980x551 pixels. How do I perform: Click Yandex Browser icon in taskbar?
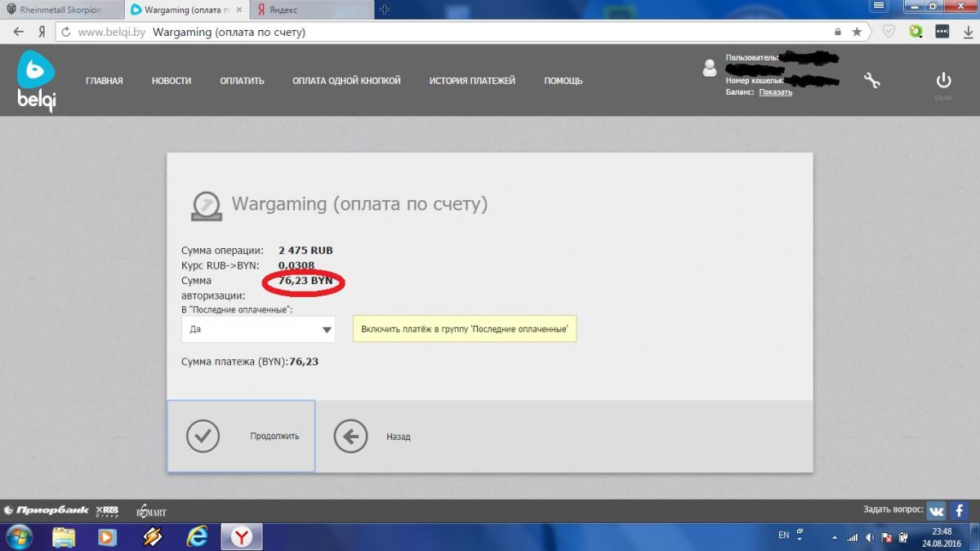coord(243,536)
